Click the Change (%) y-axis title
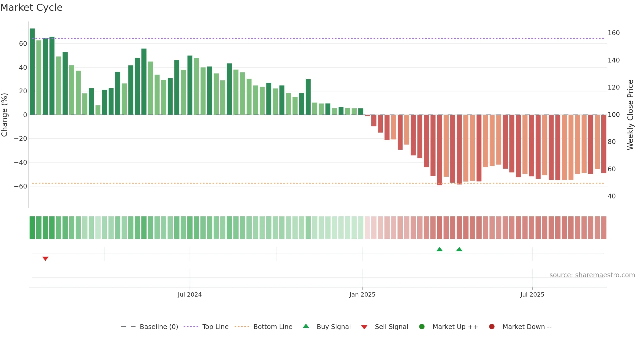 [4, 115]
